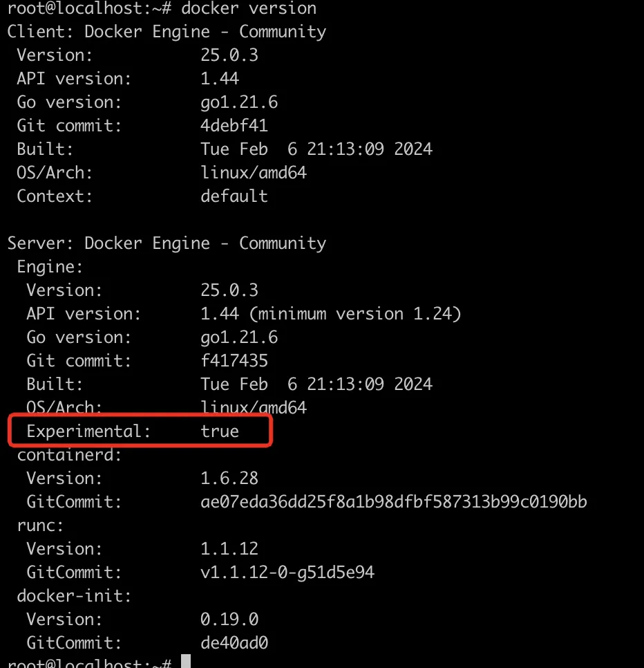Click the "docker version" command text

point(249,8)
